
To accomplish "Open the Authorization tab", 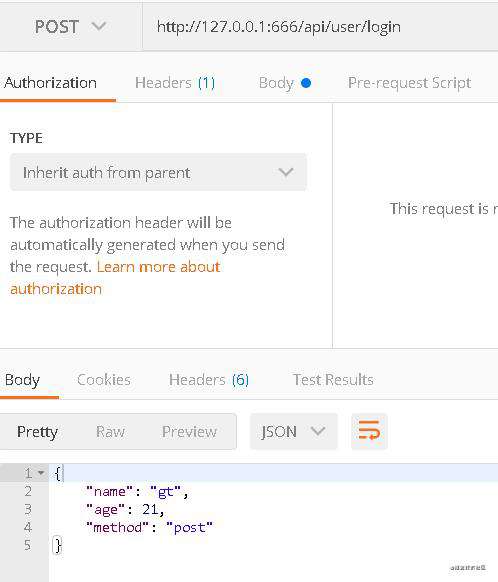I will point(51,83).
